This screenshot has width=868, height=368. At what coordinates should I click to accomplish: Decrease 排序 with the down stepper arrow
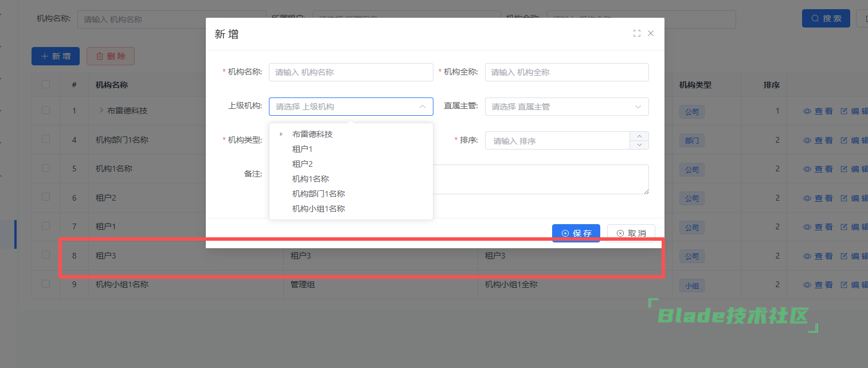click(x=639, y=145)
